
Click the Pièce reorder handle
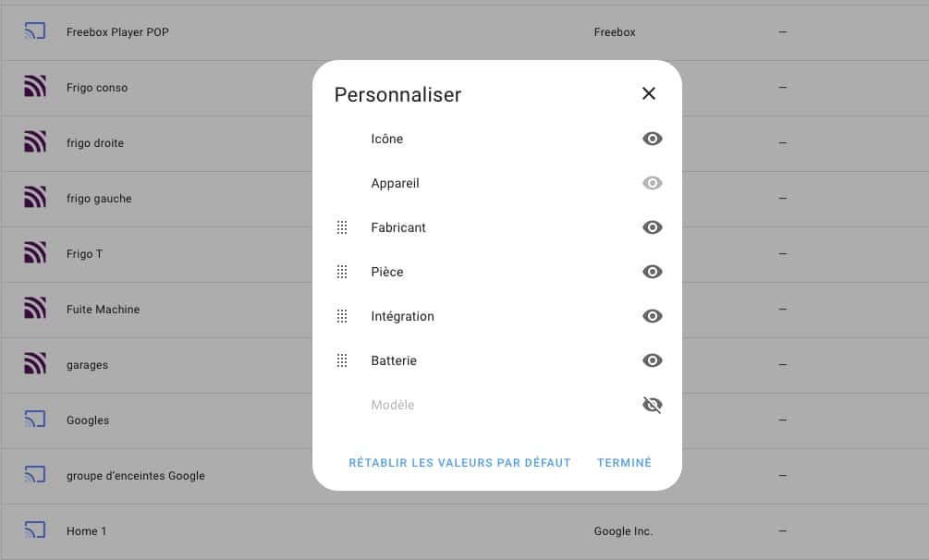click(342, 272)
